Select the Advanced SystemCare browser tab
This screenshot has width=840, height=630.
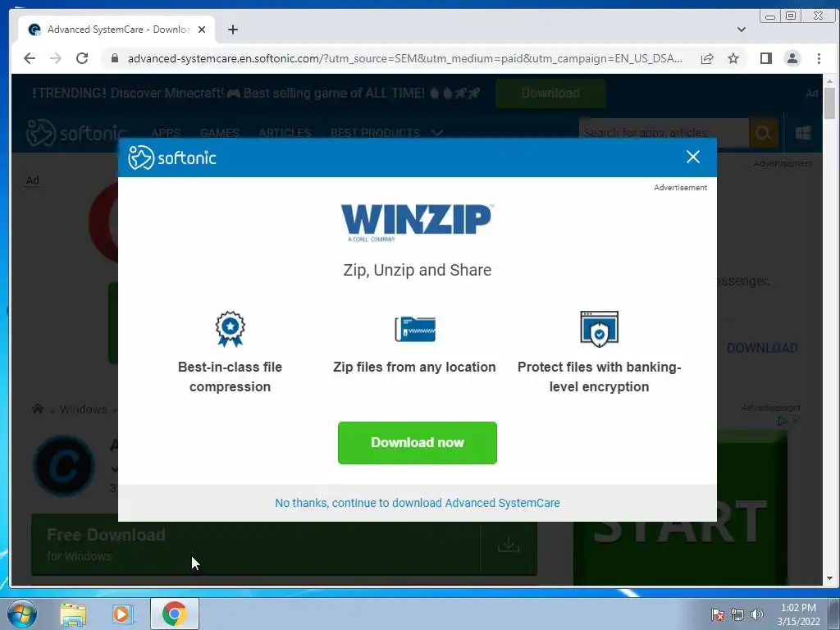[x=116, y=30]
